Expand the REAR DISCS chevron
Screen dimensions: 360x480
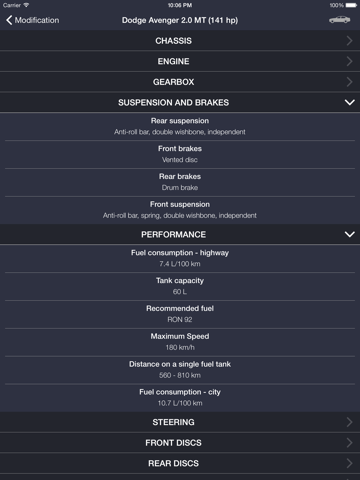349,463
